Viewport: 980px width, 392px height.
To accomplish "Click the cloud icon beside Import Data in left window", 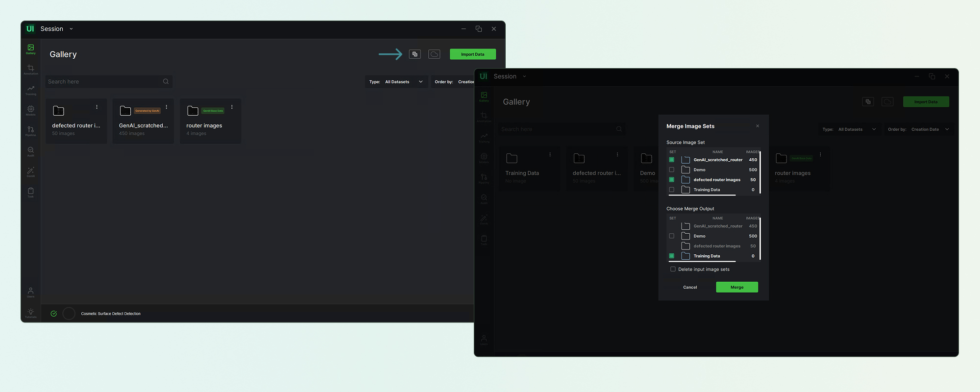I will click(434, 54).
